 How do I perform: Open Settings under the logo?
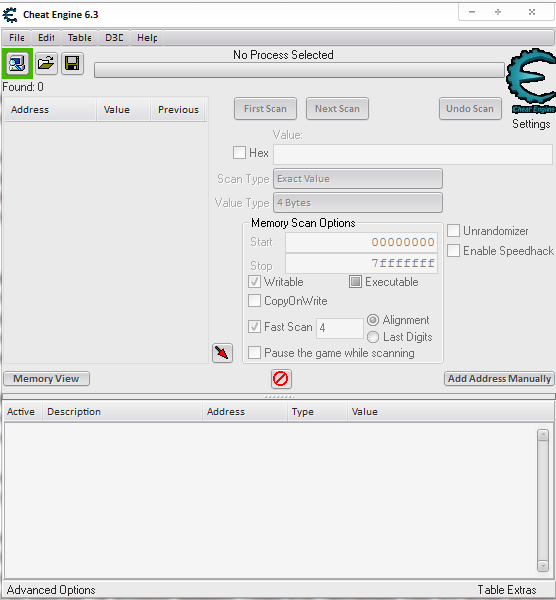pos(531,124)
